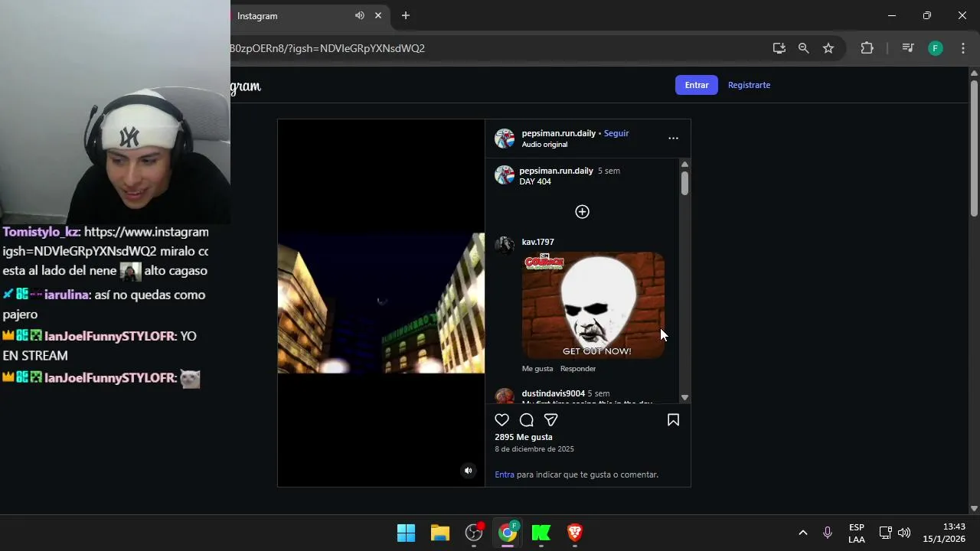Click the microphone icon in system tray
Viewport: 980px width, 551px height.
pyautogui.click(x=828, y=533)
